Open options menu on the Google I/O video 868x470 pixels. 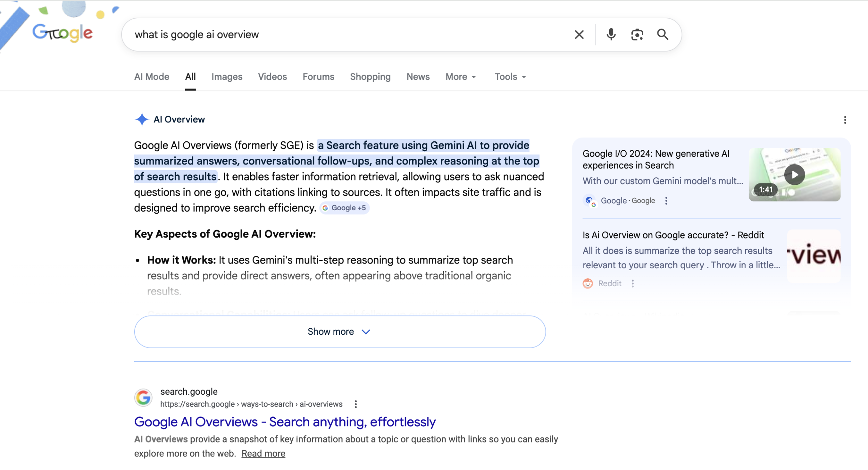pyautogui.click(x=666, y=201)
